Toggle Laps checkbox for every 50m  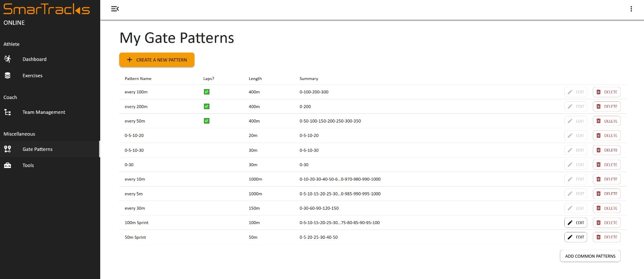206,121
